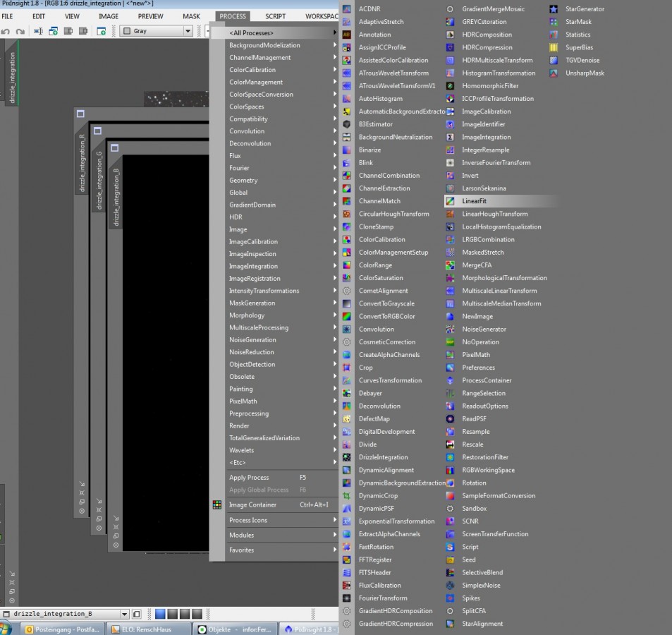
Task: Click the Debayer process icon
Action: [x=347, y=393]
